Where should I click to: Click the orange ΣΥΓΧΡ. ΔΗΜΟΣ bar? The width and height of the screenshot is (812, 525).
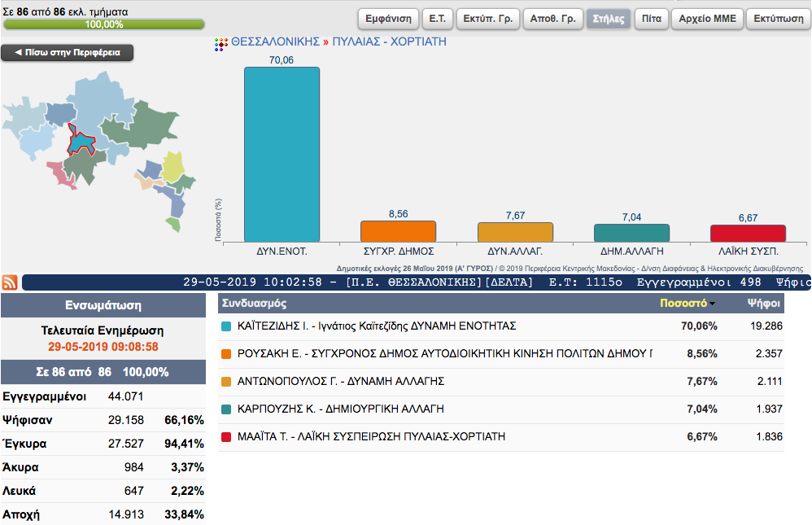click(x=398, y=231)
